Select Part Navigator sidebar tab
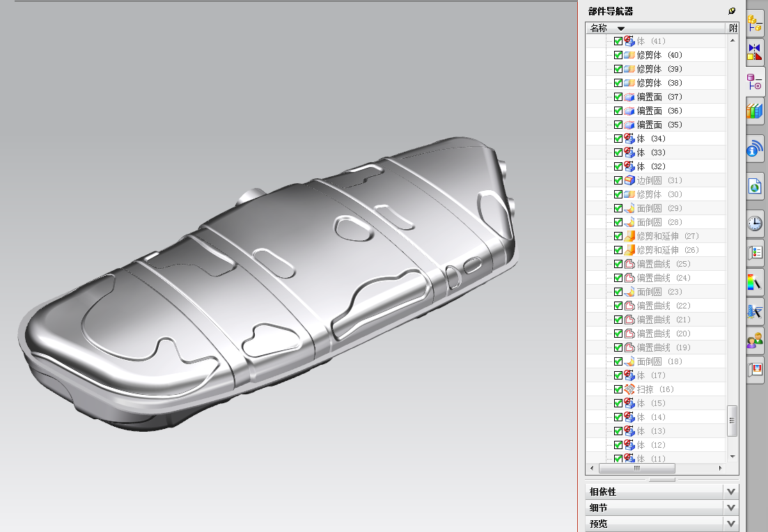The width and height of the screenshot is (768, 532). pos(755,81)
